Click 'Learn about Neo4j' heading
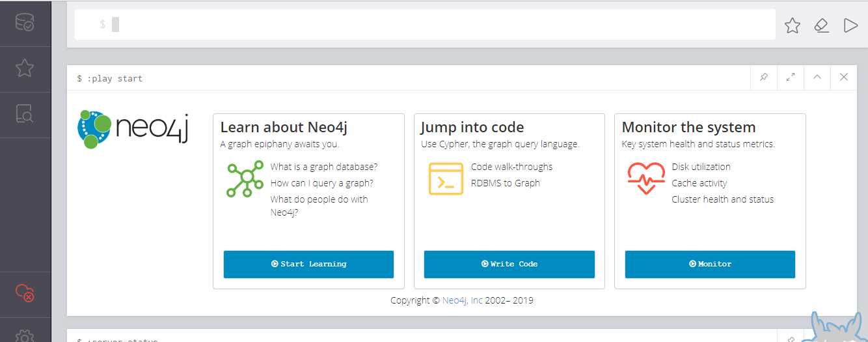Viewport: 868px width, 342px height. tap(284, 127)
